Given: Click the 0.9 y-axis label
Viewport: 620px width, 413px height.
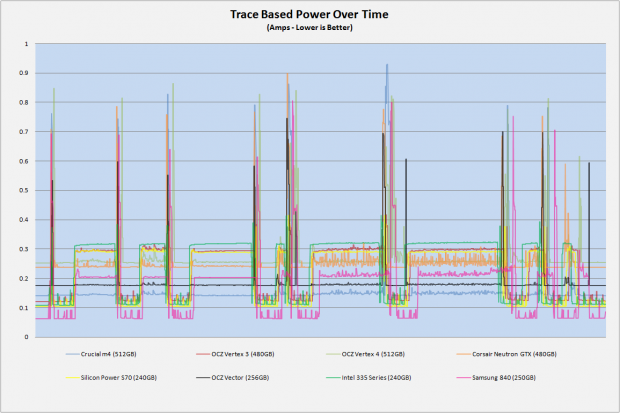Looking at the screenshot, I should pos(24,73).
